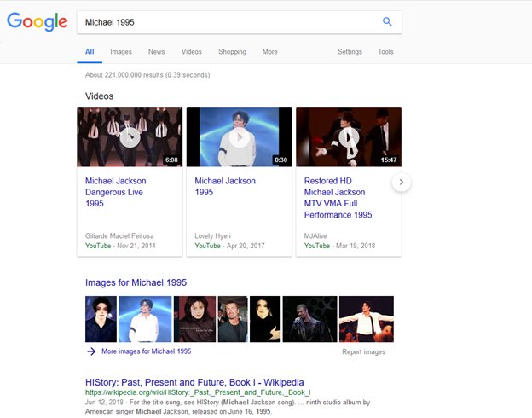Open third image thumbnail, red background portrait

(x=194, y=319)
